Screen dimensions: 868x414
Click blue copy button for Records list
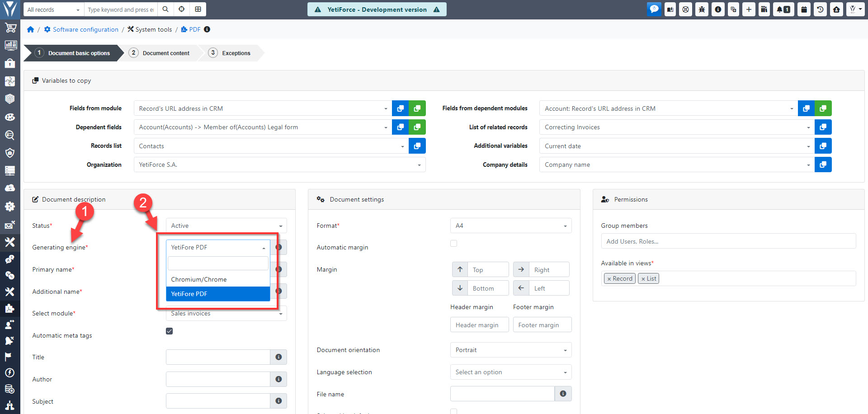click(417, 146)
